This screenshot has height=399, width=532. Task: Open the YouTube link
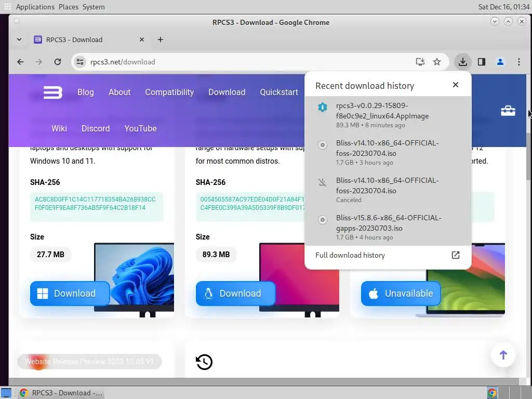tap(140, 129)
